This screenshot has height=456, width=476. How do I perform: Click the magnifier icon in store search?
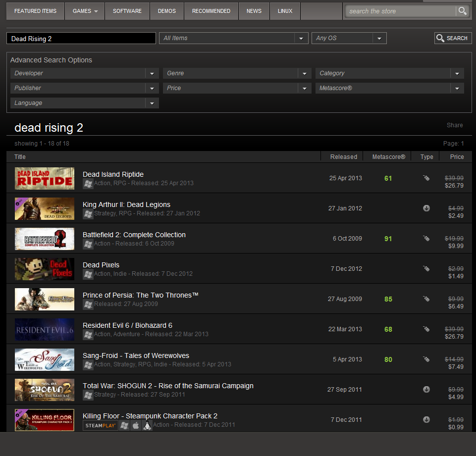[462, 11]
